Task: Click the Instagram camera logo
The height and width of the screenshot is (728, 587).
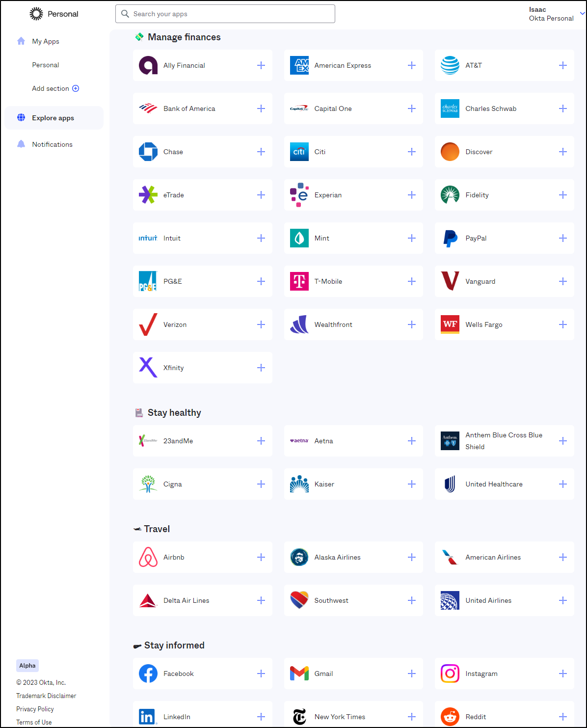Action: click(450, 674)
